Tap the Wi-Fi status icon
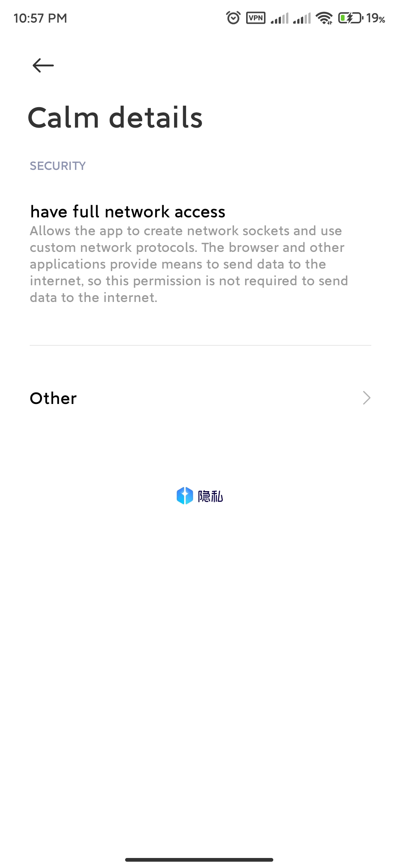This screenshot has height=868, width=401. 324,18
